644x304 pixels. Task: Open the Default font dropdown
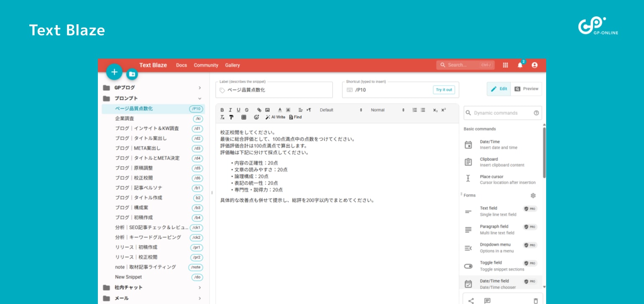click(341, 110)
